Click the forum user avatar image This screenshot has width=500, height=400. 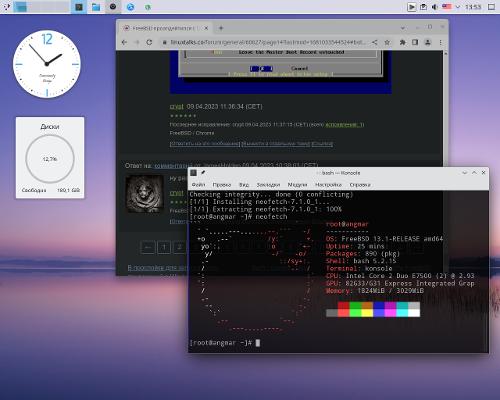point(144,194)
